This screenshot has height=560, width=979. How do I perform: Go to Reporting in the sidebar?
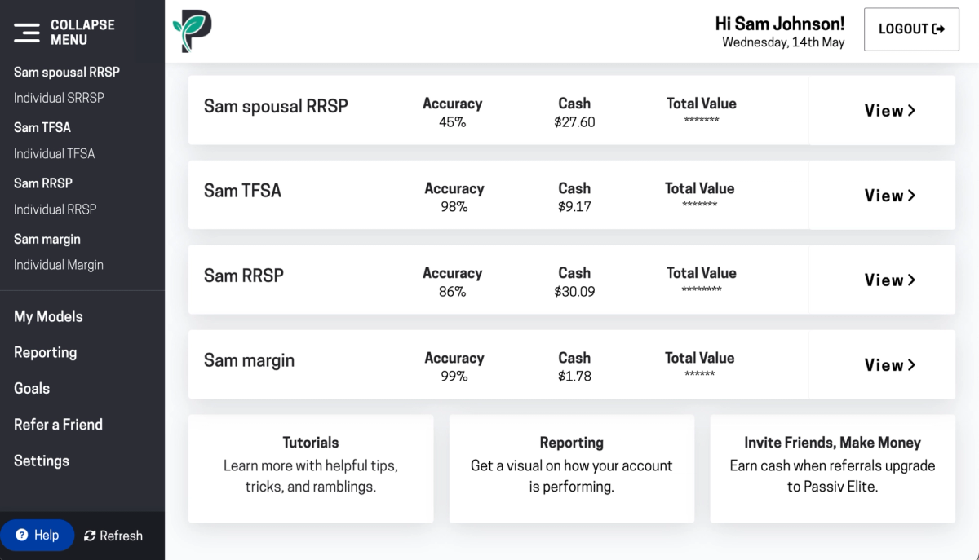tap(45, 352)
